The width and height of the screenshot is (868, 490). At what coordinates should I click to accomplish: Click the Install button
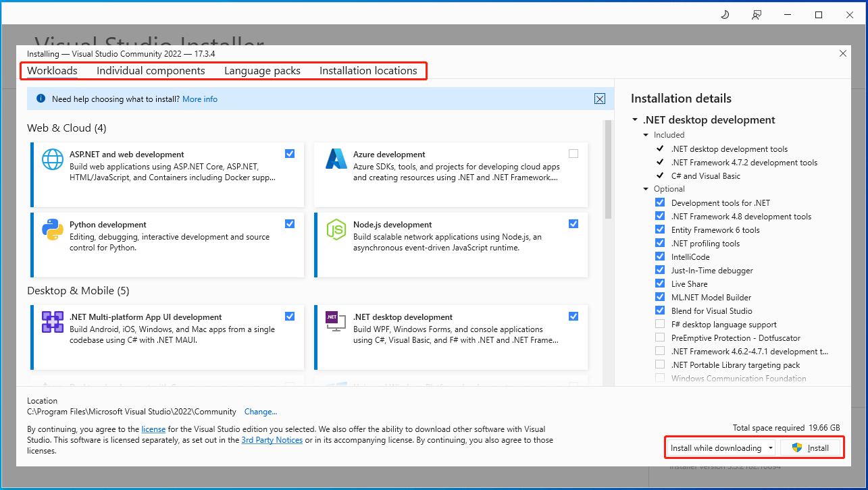pos(811,447)
